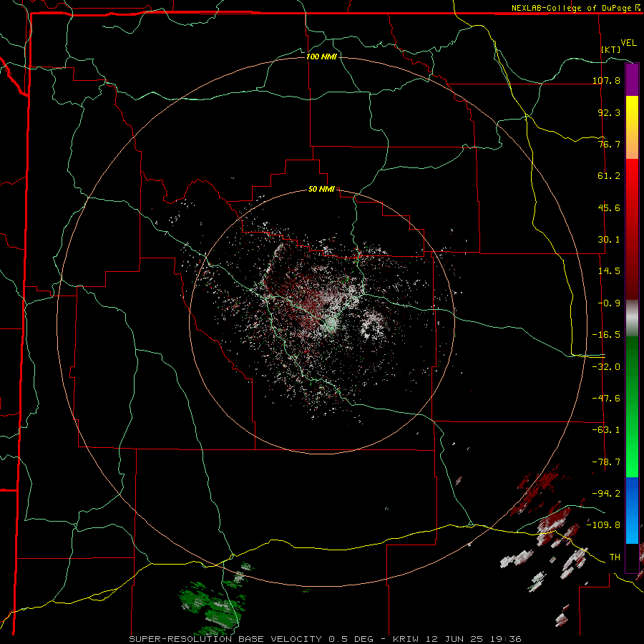This screenshot has height=644, width=644.
Task: Click the 50 NMI range ring label
Action: pyautogui.click(x=321, y=190)
